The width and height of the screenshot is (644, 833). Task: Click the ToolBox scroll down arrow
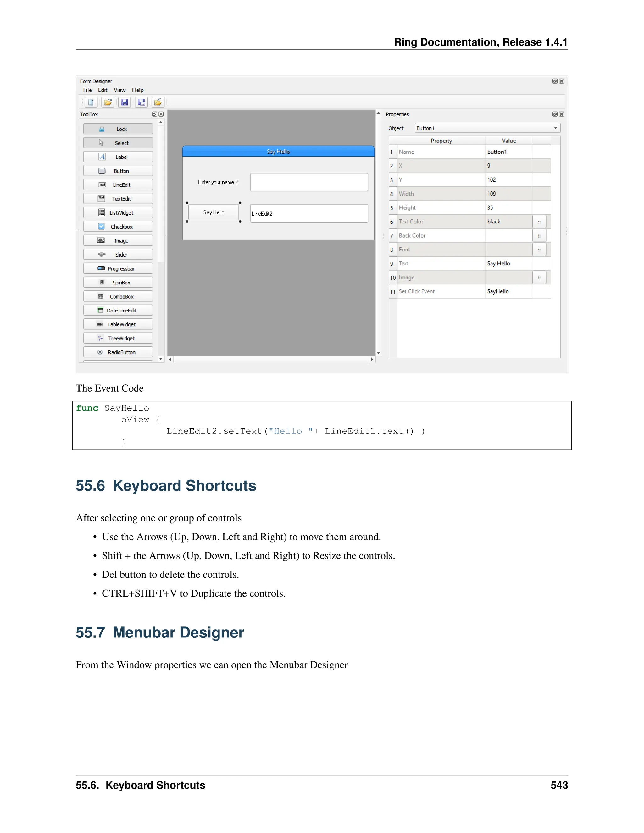[161, 359]
